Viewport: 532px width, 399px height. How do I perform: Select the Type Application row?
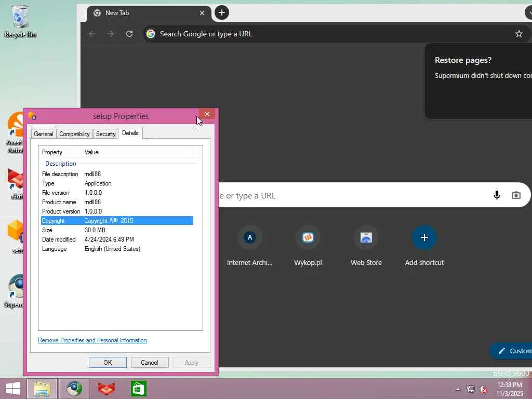[117, 183]
